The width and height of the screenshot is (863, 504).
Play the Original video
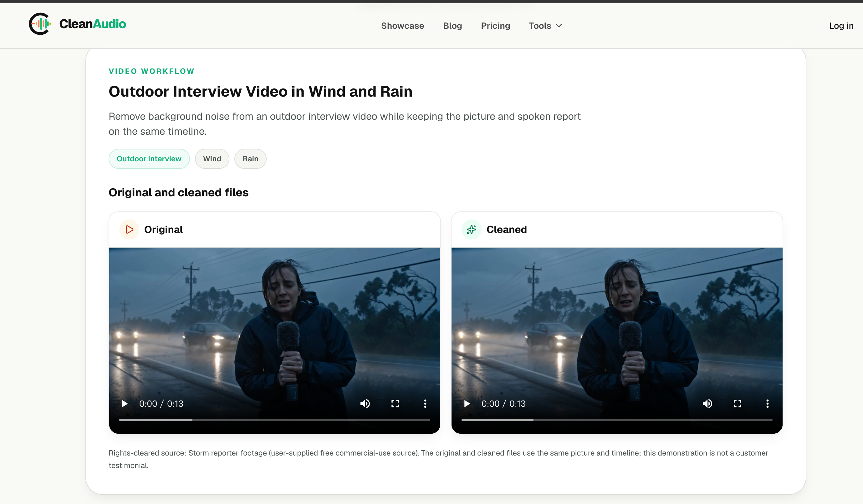pos(125,404)
